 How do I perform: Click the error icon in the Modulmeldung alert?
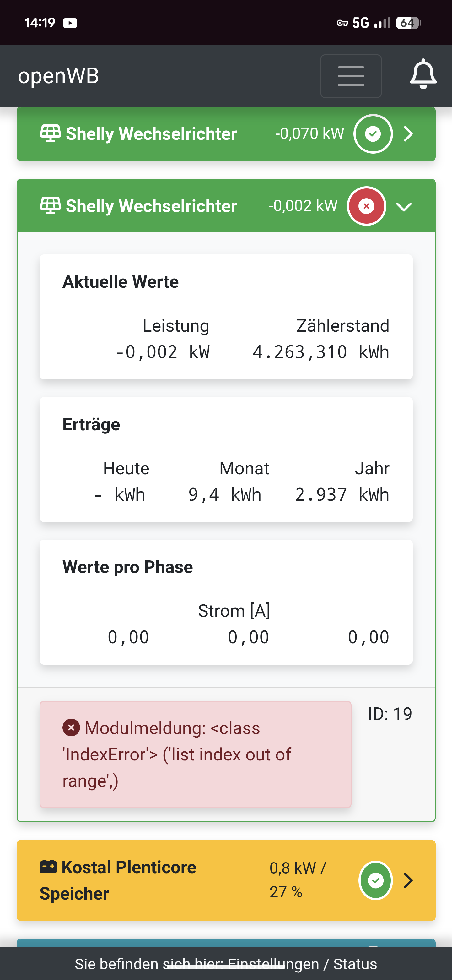click(71, 728)
